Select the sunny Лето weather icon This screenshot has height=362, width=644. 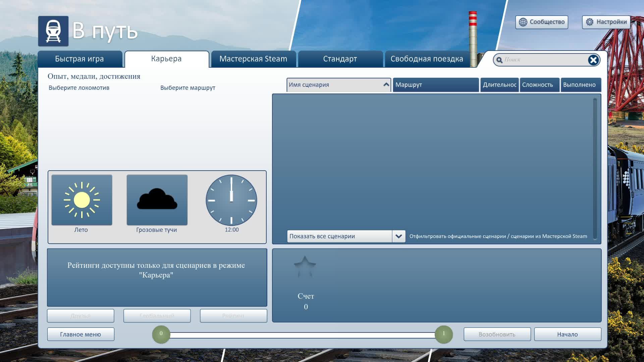(82, 199)
